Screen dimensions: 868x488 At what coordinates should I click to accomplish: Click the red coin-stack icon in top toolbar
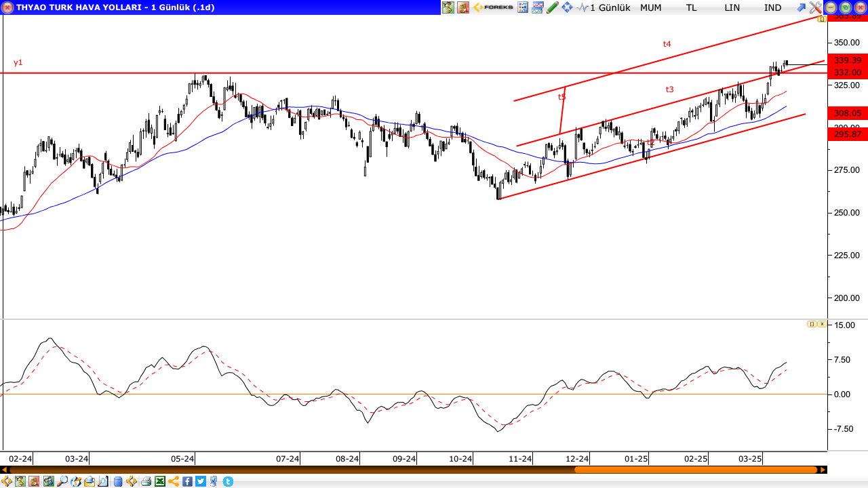(463, 7)
